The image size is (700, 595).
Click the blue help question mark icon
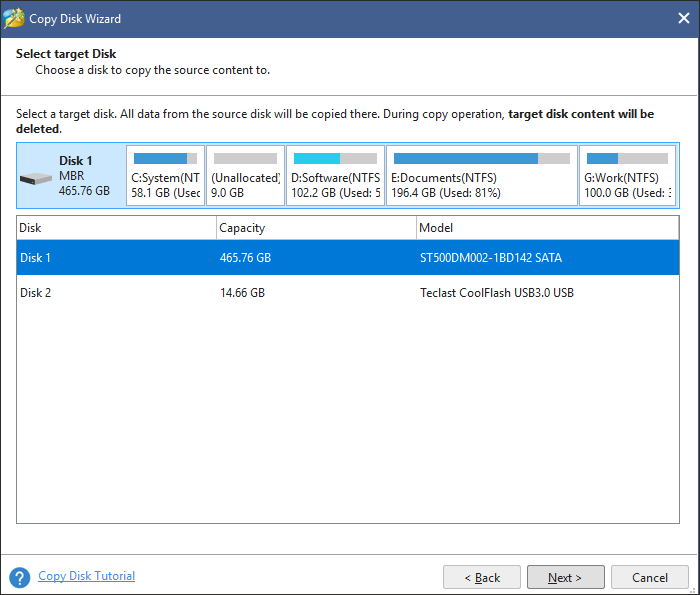point(20,578)
